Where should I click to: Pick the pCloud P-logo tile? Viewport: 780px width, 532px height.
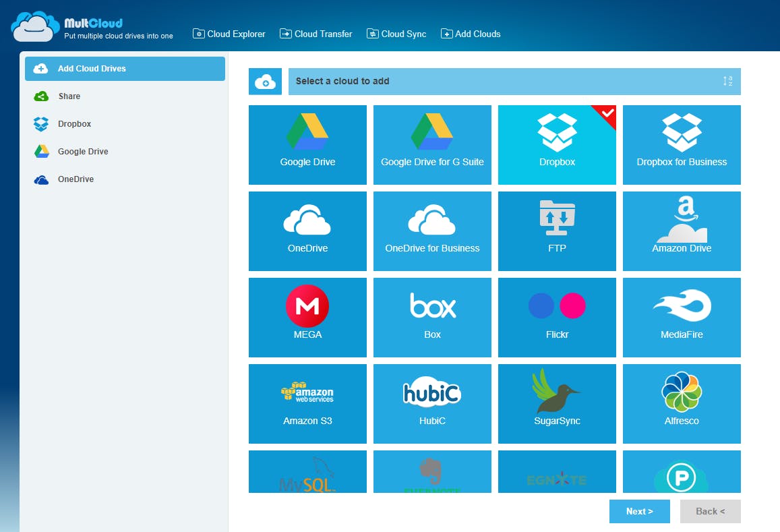tap(682, 472)
